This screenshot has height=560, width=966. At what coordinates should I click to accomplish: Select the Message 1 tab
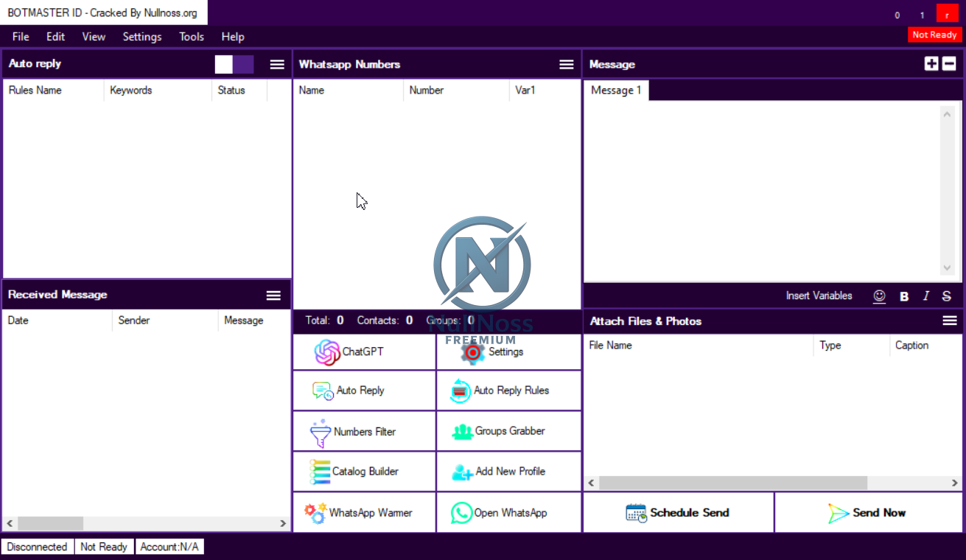(615, 90)
